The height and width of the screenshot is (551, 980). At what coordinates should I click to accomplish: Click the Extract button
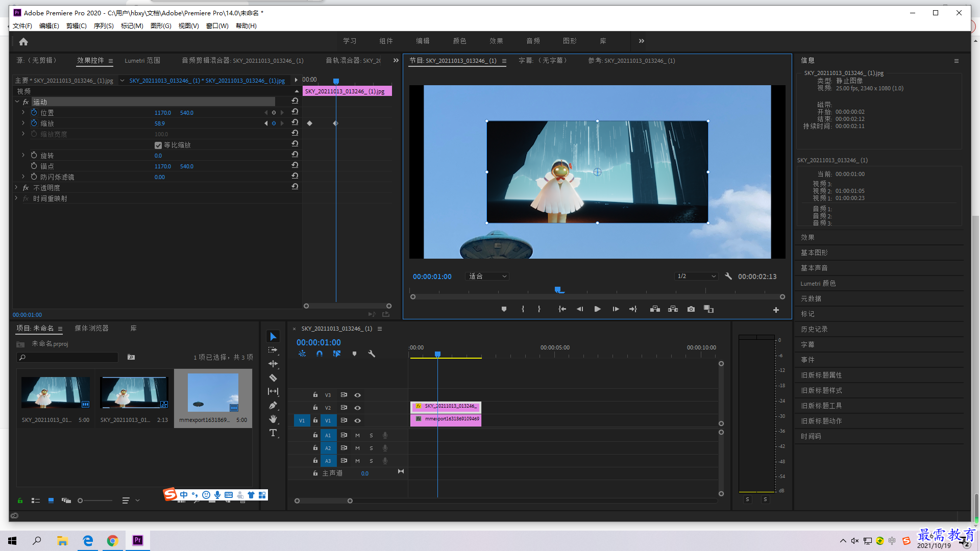coord(673,309)
